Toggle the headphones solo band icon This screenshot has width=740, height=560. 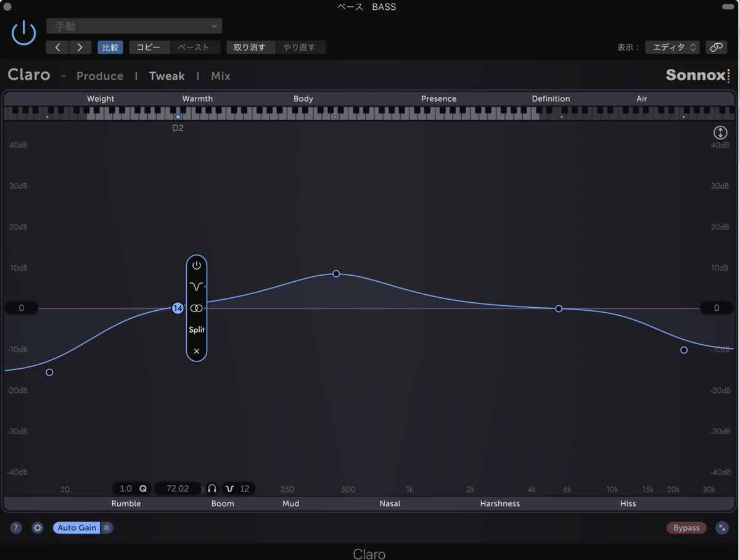point(212,488)
